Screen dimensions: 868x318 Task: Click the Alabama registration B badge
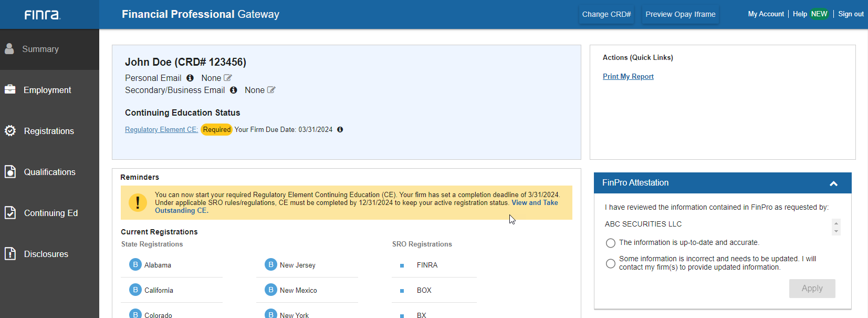(x=135, y=265)
